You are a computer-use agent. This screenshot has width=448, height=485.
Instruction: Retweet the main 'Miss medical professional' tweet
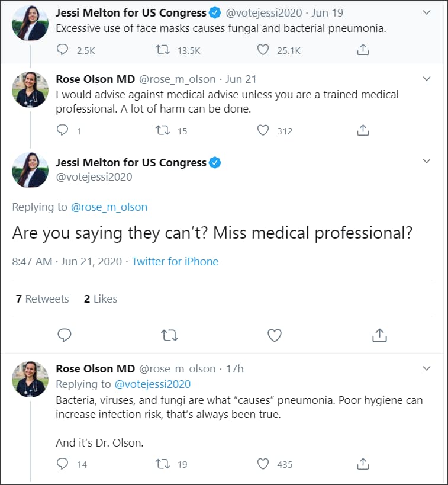pos(169,336)
